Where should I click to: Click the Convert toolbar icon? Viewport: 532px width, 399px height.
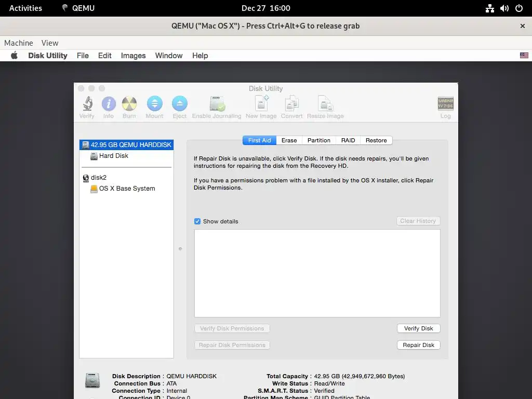291,103
